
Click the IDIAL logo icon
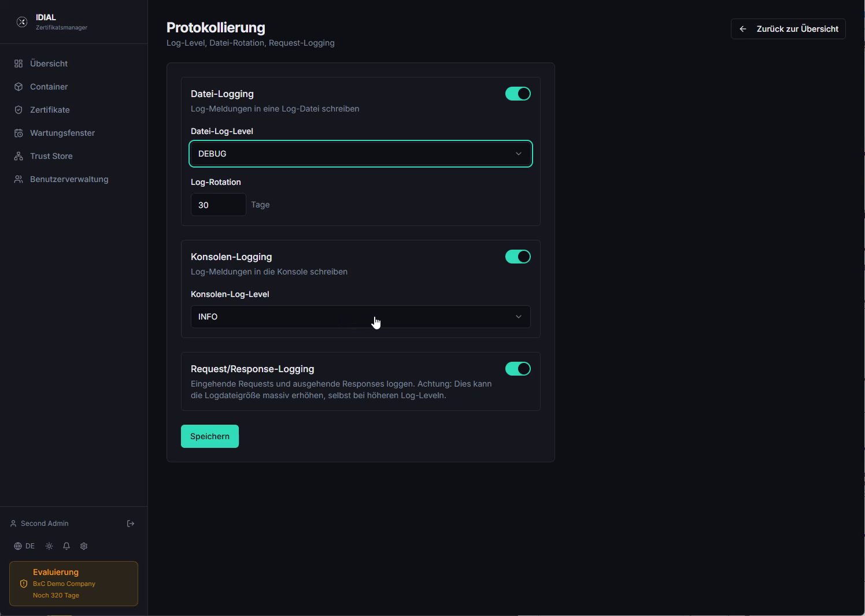(x=22, y=22)
